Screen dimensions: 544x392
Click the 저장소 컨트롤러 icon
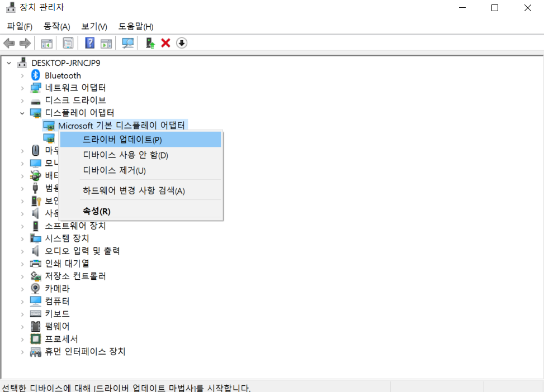pyautogui.click(x=35, y=276)
